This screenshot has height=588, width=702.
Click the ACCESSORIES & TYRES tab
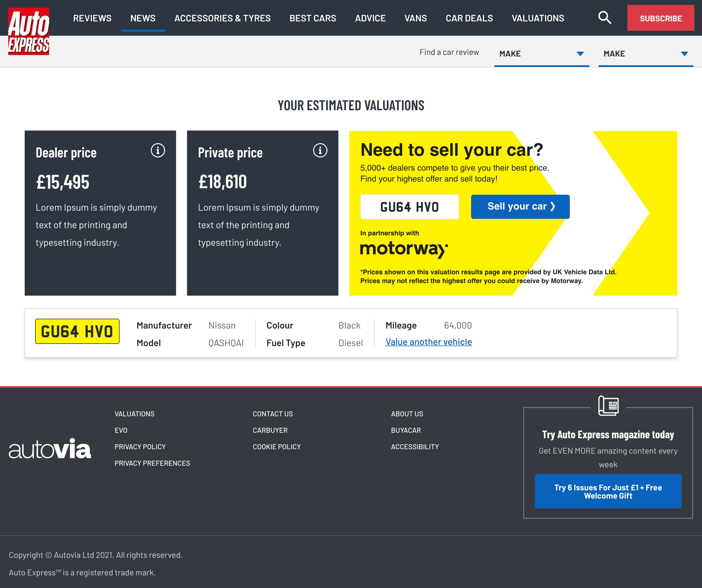pos(222,18)
